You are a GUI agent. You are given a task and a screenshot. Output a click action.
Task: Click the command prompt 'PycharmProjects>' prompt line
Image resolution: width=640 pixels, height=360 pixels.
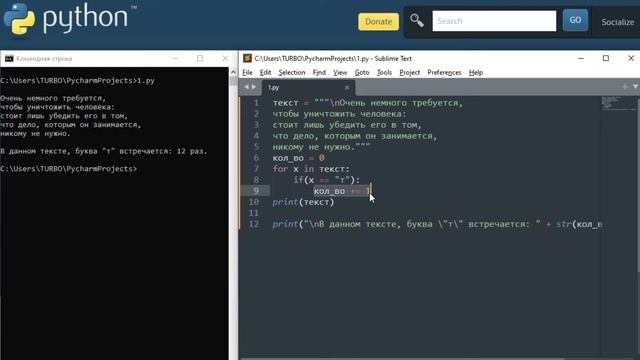[x=69, y=169]
